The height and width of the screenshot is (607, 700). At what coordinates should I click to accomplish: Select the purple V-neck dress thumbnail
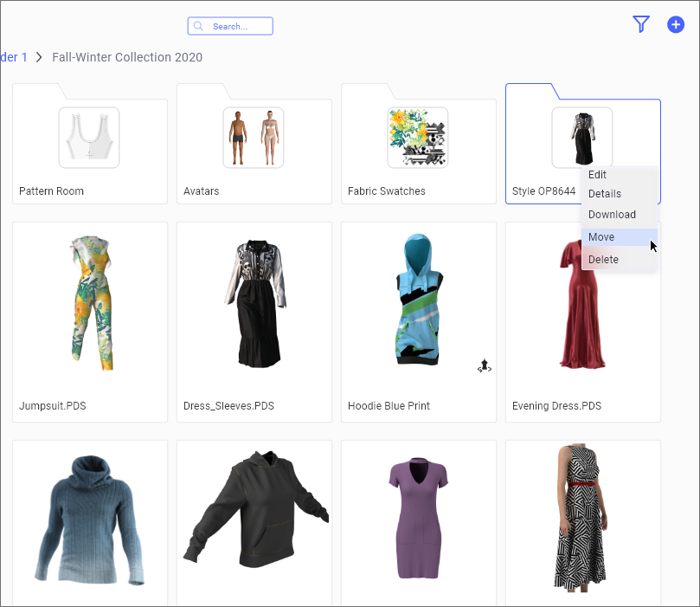(x=418, y=518)
